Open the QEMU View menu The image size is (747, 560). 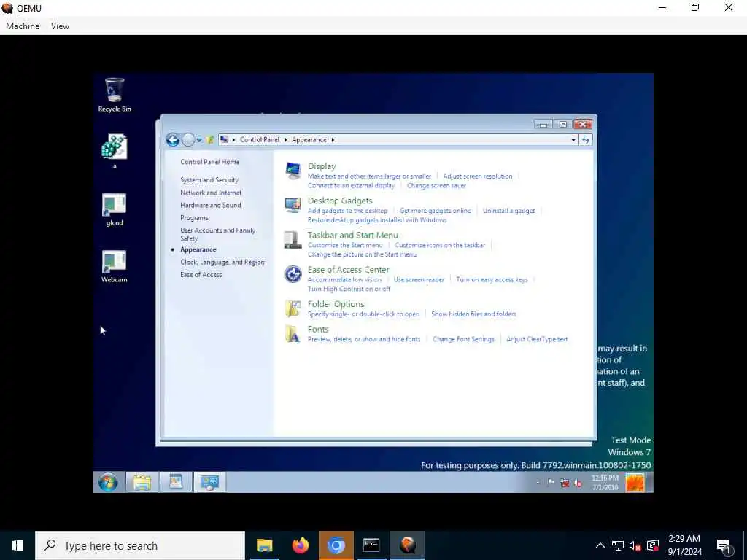click(60, 26)
